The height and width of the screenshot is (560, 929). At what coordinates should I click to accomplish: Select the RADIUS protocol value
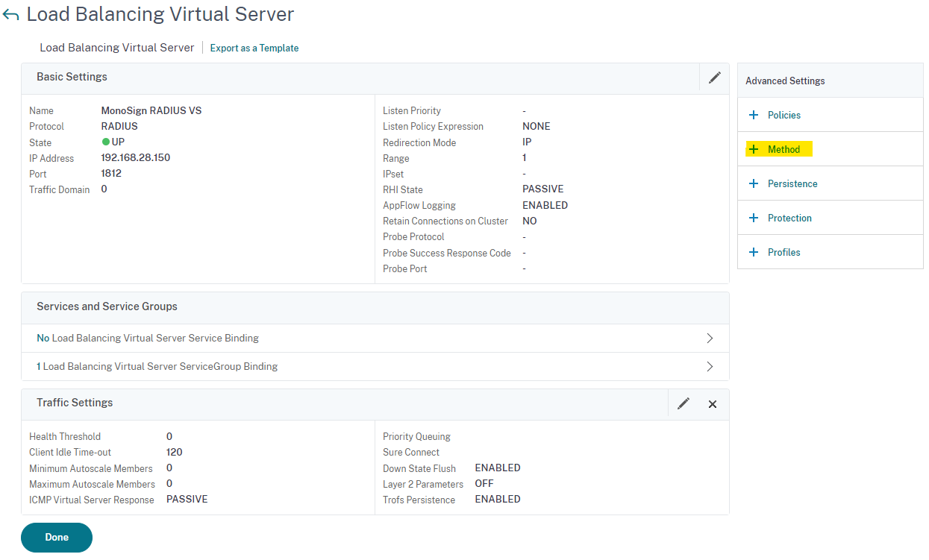(x=119, y=126)
